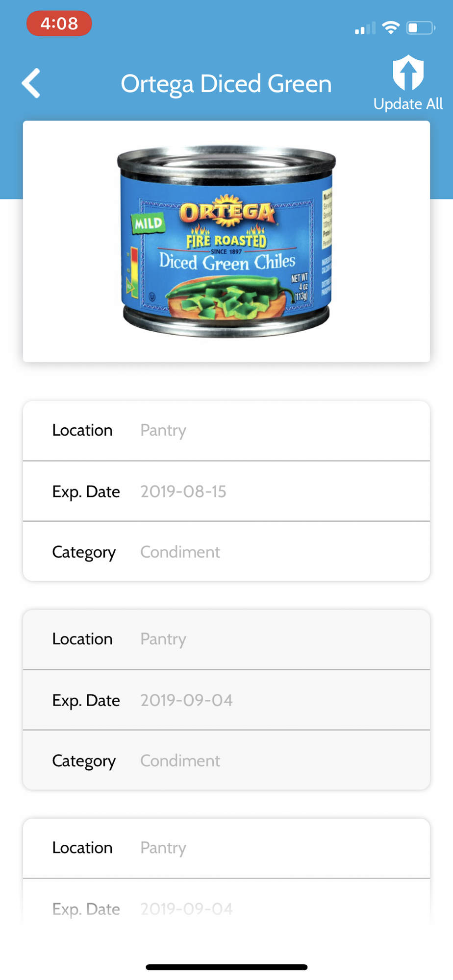Open the Ortega chiles can product image
This screenshot has width=453, height=980.
pos(226,242)
